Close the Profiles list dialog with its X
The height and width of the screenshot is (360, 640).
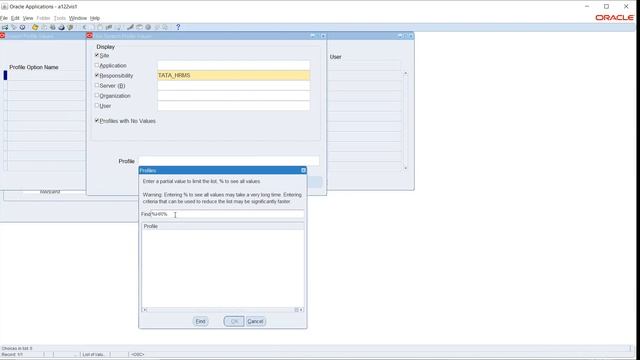[303, 170]
